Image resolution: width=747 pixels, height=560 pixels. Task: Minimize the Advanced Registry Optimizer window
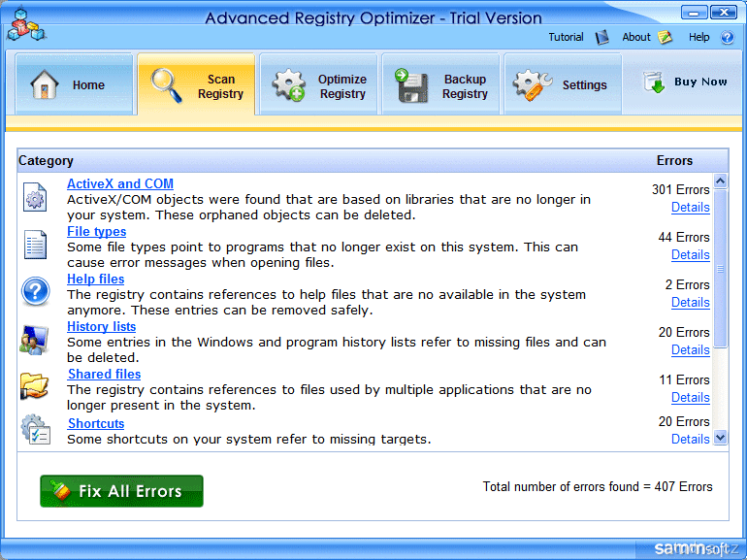tap(694, 13)
